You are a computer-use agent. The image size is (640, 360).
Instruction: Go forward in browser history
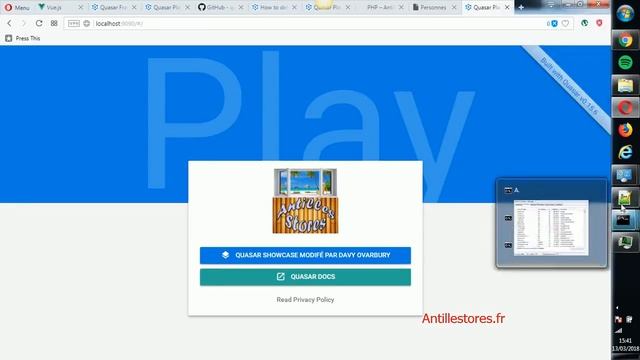[x=24, y=24]
